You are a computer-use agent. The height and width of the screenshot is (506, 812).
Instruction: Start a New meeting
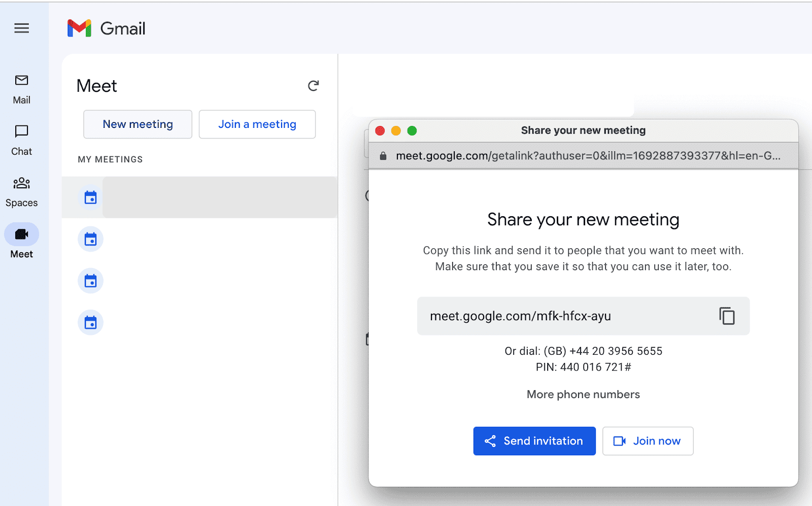(138, 124)
